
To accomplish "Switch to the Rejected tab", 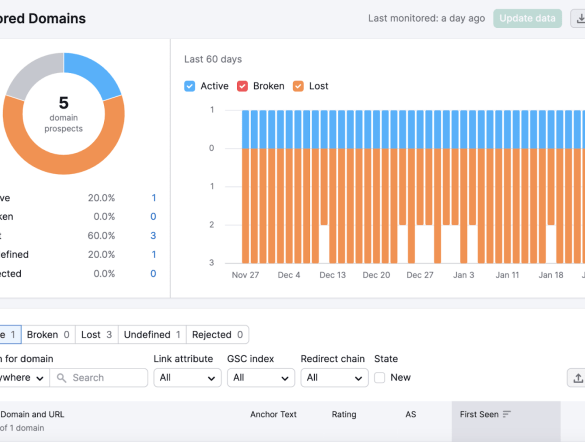I will pyautogui.click(x=218, y=335).
